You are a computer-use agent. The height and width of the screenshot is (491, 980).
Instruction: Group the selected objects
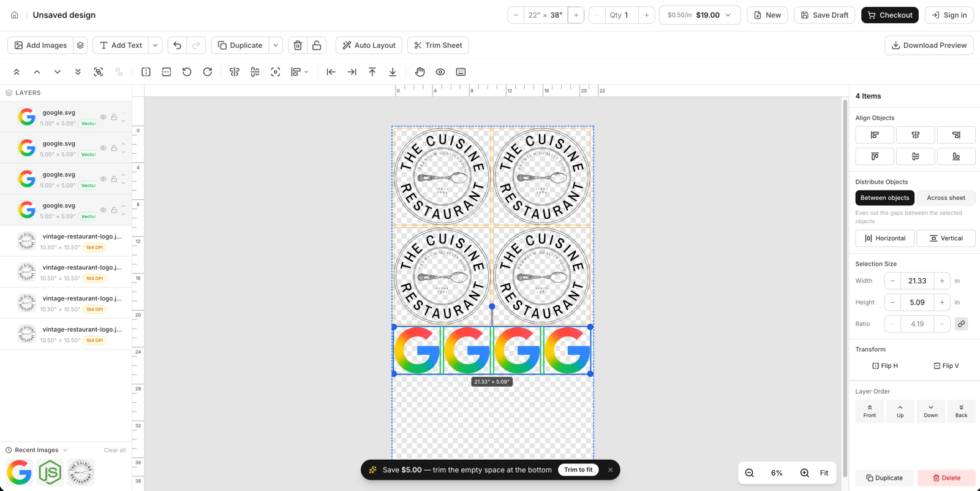99,72
